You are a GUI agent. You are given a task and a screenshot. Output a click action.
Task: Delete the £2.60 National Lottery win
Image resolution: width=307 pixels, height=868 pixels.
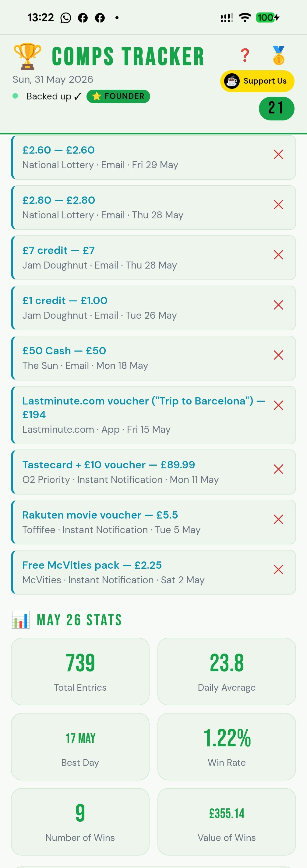point(278,154)
